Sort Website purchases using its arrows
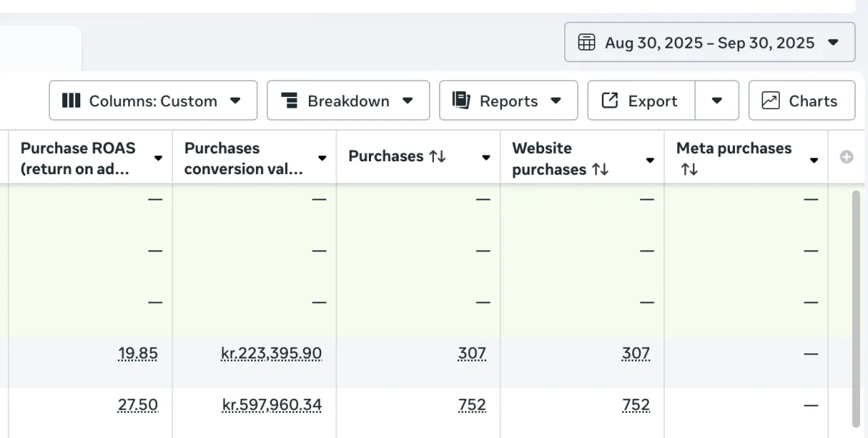Viewport: 868px width, 438px height. (x=600, y=169)
